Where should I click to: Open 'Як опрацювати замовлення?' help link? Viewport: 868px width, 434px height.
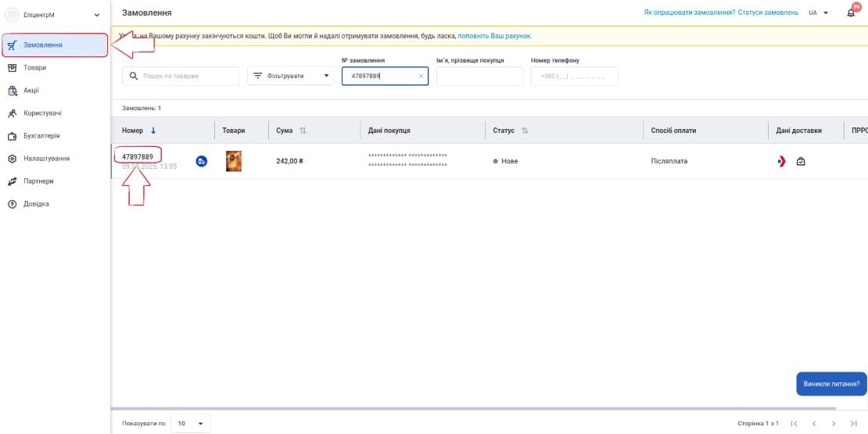coord(690,13)
